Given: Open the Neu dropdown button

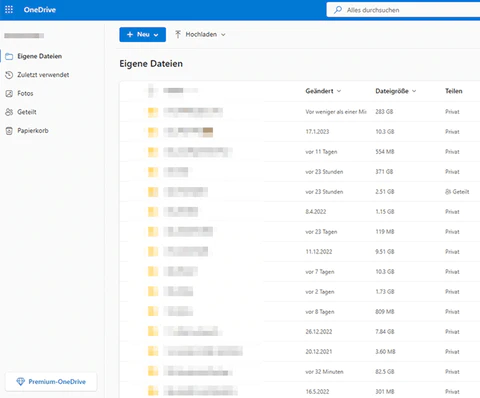Looking at the screenshot, I should tap(143, 34).
